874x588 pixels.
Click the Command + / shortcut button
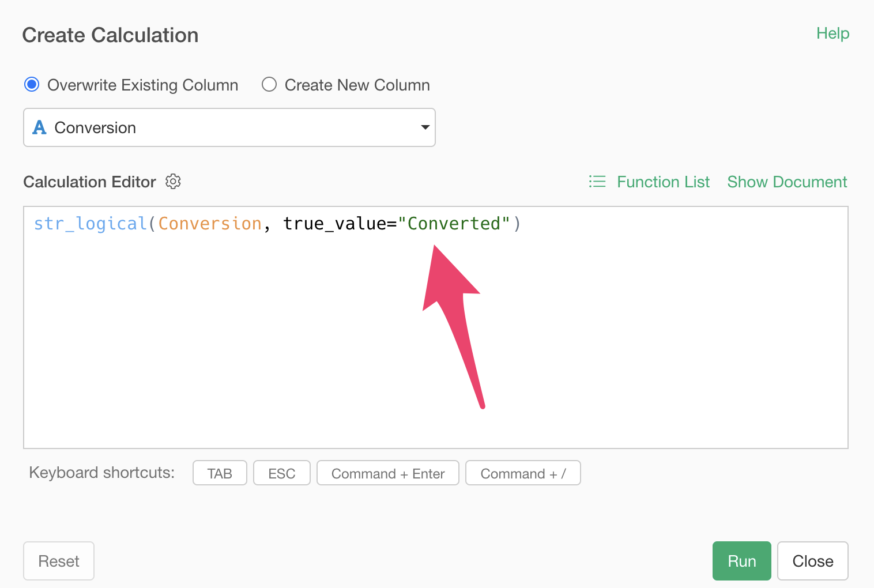[523, 473]
